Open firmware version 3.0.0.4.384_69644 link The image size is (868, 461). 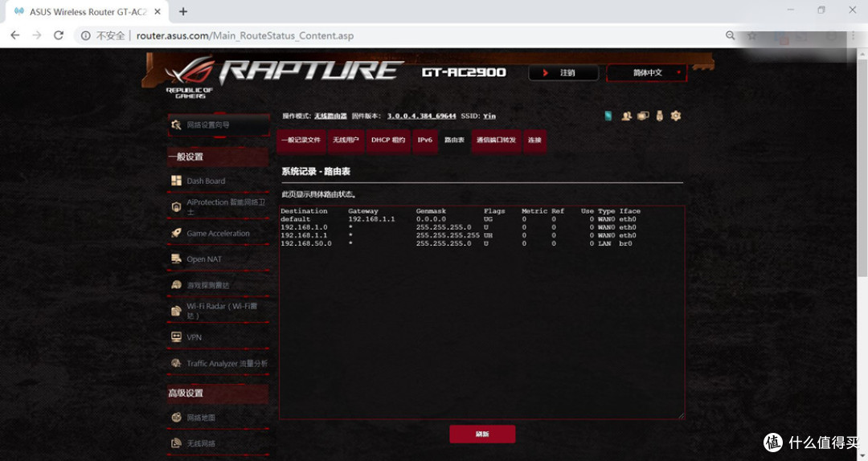tap(421, 116)
